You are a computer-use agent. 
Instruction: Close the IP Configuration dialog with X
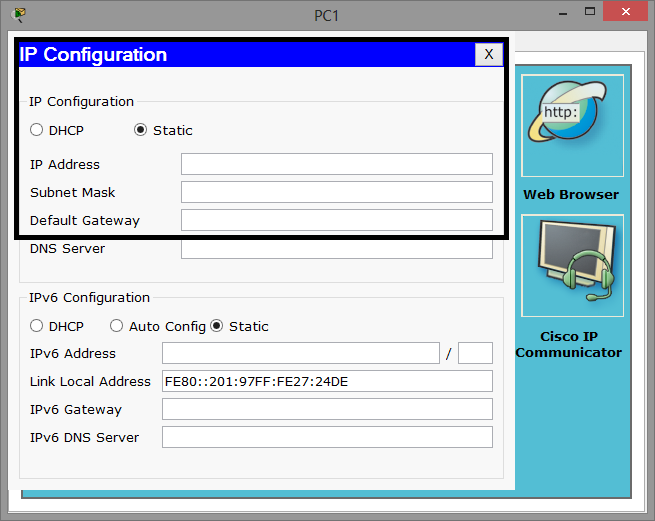tap(489, 54)
